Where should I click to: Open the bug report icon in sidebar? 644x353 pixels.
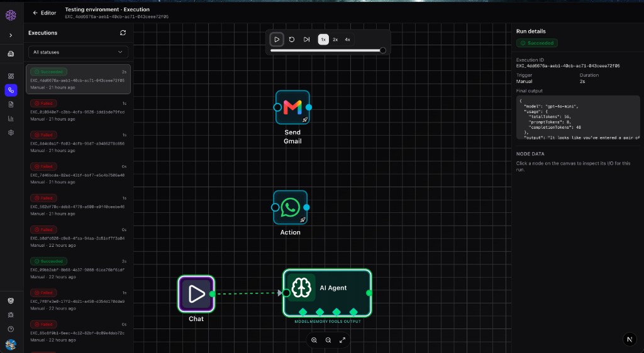pyautogui.click(x=11, y=315)
